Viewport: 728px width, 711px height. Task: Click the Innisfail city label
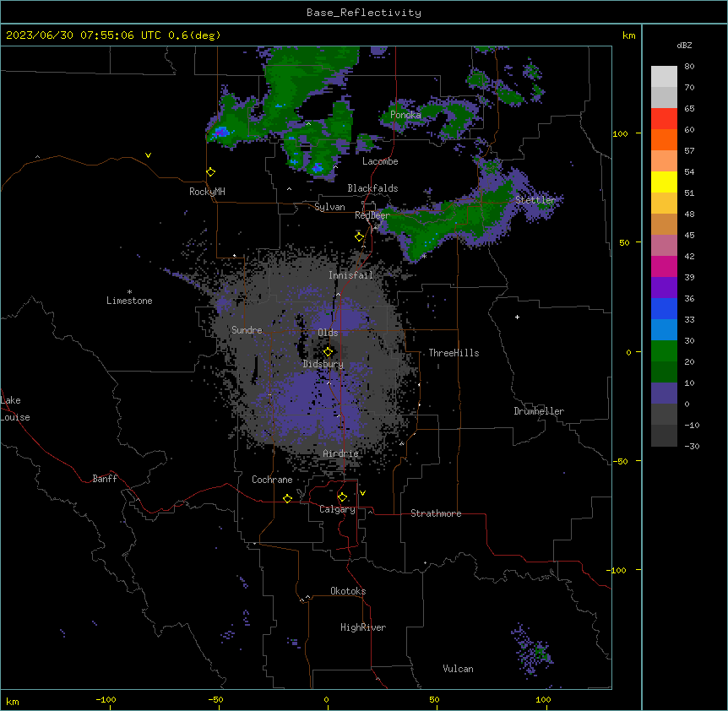pyautogui.click(x=350, y=275)
